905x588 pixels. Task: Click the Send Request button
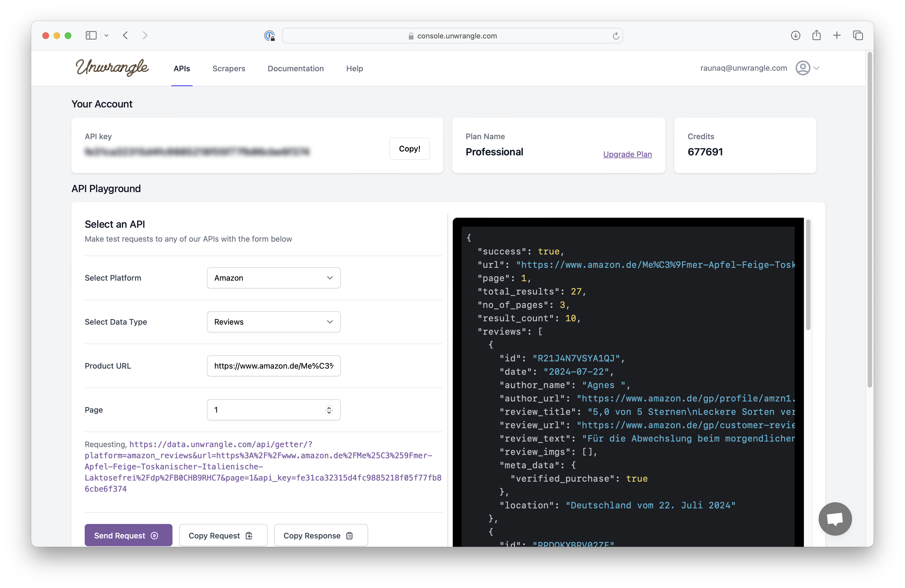click(128, 535)
